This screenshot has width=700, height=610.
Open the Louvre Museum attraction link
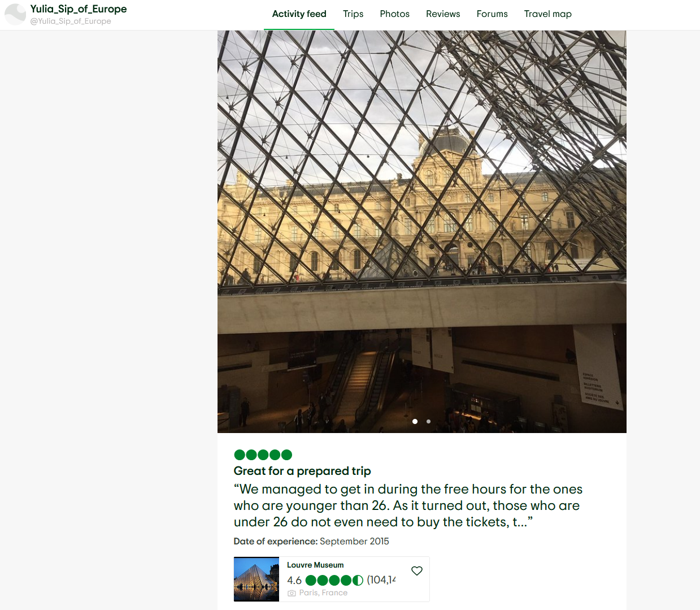(x=315, y=565)
